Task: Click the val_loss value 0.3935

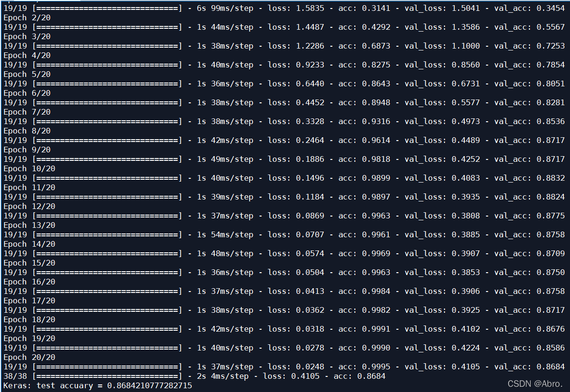Action: [466, 197]
